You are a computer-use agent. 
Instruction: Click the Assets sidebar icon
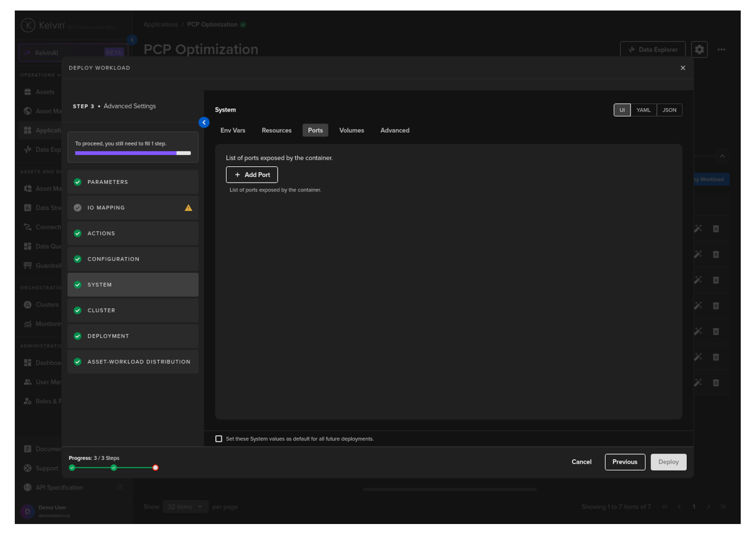tap(28, 92)
